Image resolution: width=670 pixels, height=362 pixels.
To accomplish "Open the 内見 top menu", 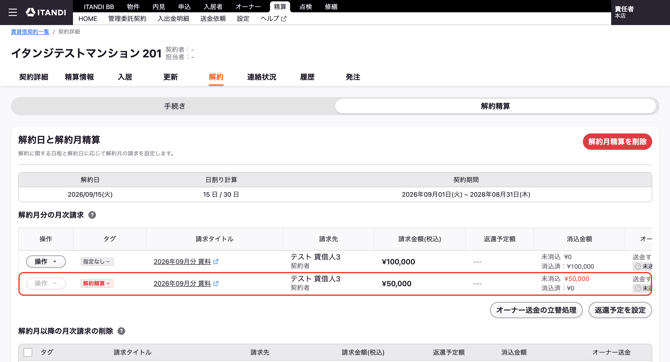I will tap(159, 6).
